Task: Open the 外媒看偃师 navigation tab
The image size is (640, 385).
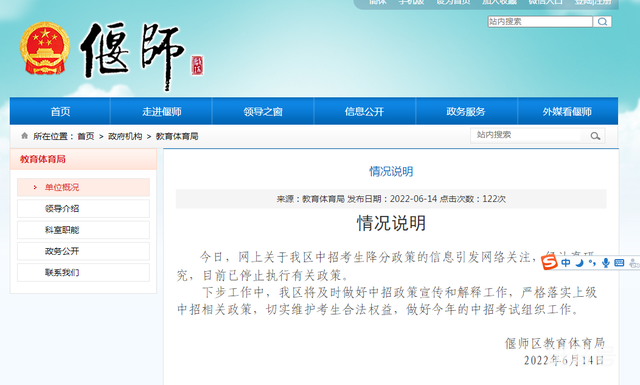Action: 567,111
